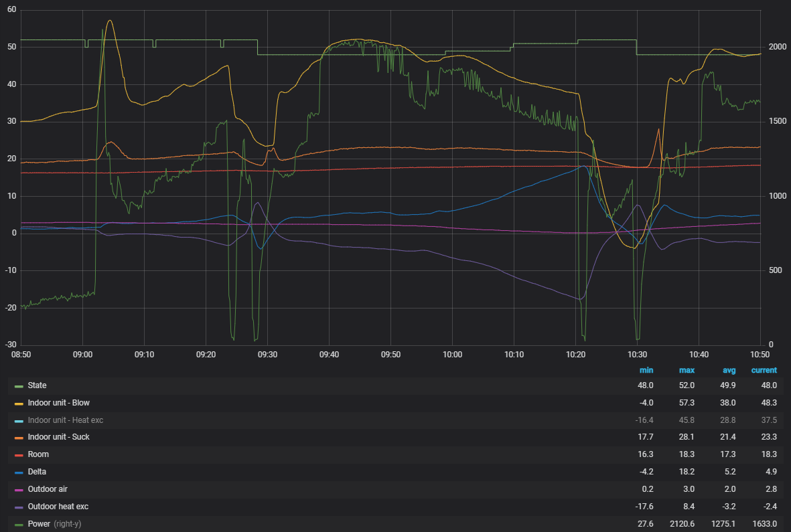Image resolution: width=791 pixels, height=532 pixels.
Task: Sort legend by the min column
Action: (x=646, y=370)
